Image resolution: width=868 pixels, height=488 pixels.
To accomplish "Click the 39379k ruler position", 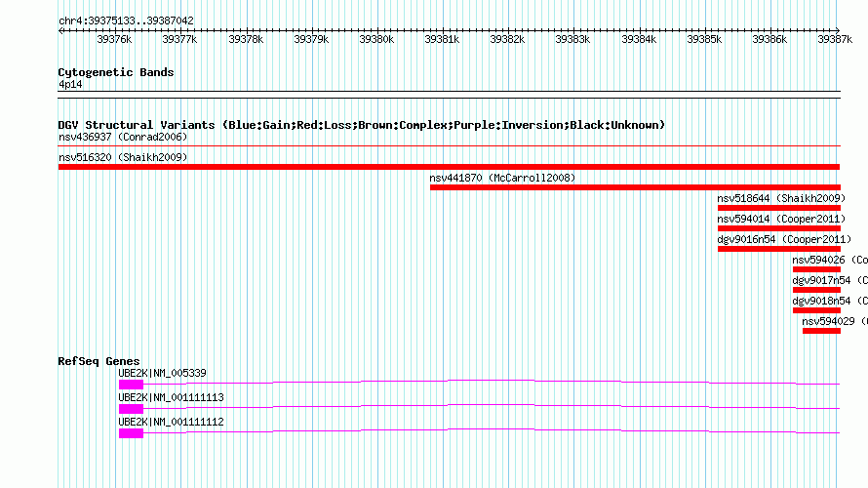I will [311, 39].
